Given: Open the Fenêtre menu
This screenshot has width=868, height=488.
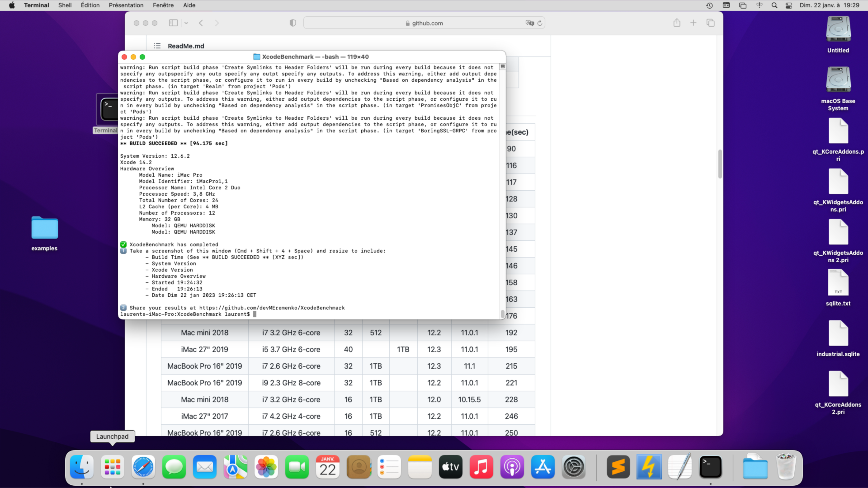Looking at the screenshot, I should (x=163, y=5).
